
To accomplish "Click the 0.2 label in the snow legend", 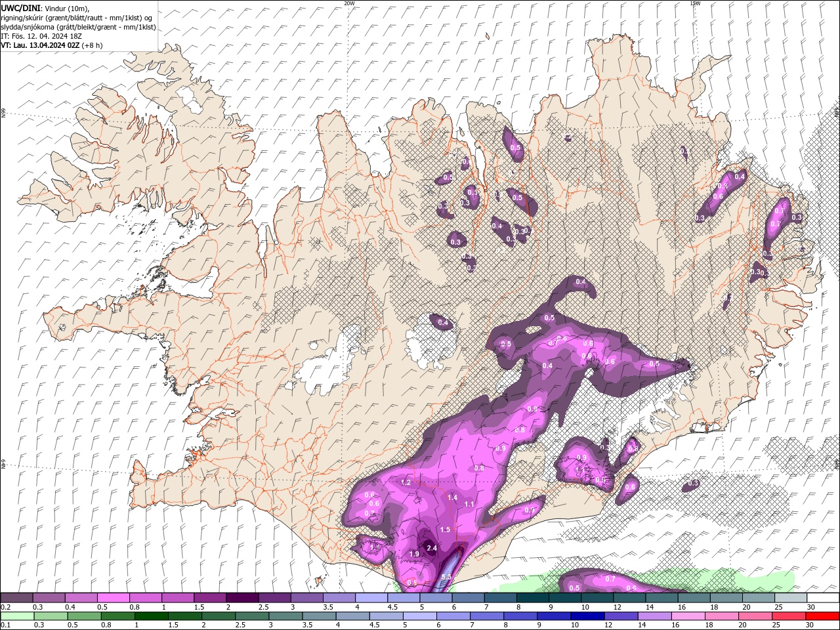I will (x=5, y=607).
